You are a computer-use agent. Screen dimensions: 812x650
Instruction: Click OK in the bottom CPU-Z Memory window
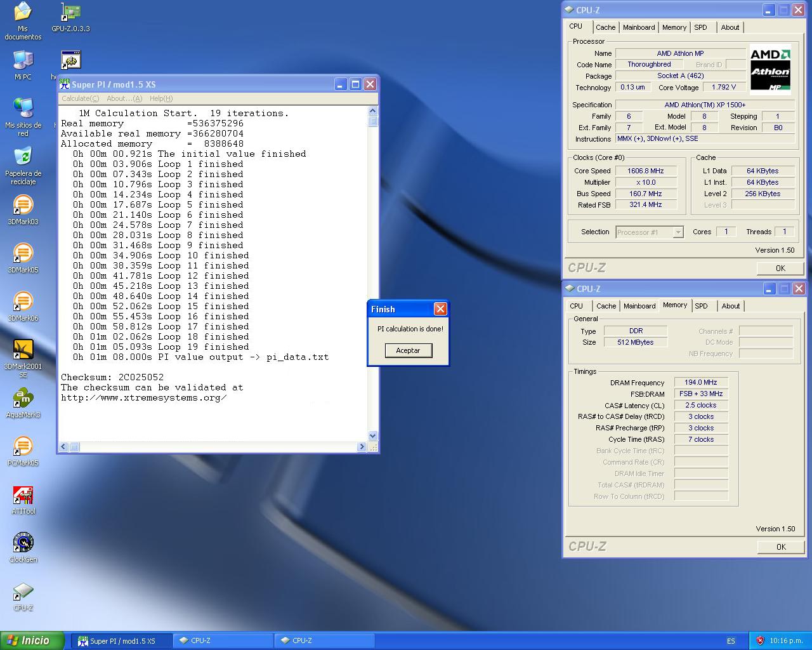click(780, 547)
